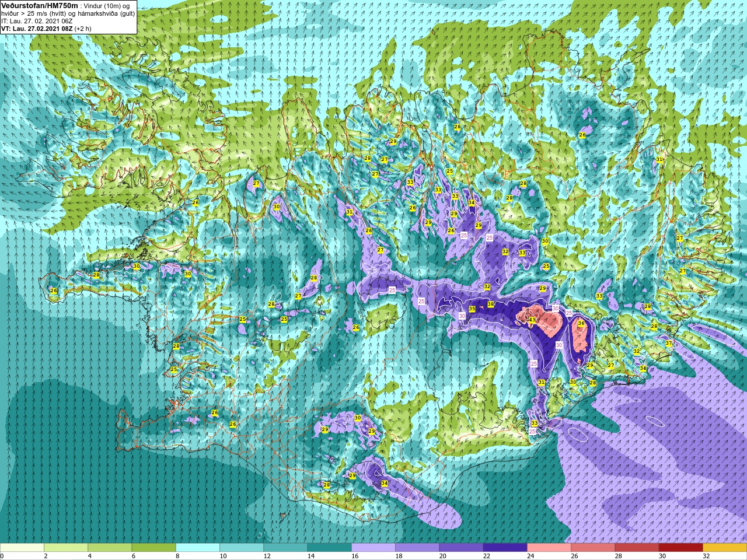Viewport: 747px width, 560px height.
Task: Click the yellow '37' gust label
Action: tap(669, 344)
